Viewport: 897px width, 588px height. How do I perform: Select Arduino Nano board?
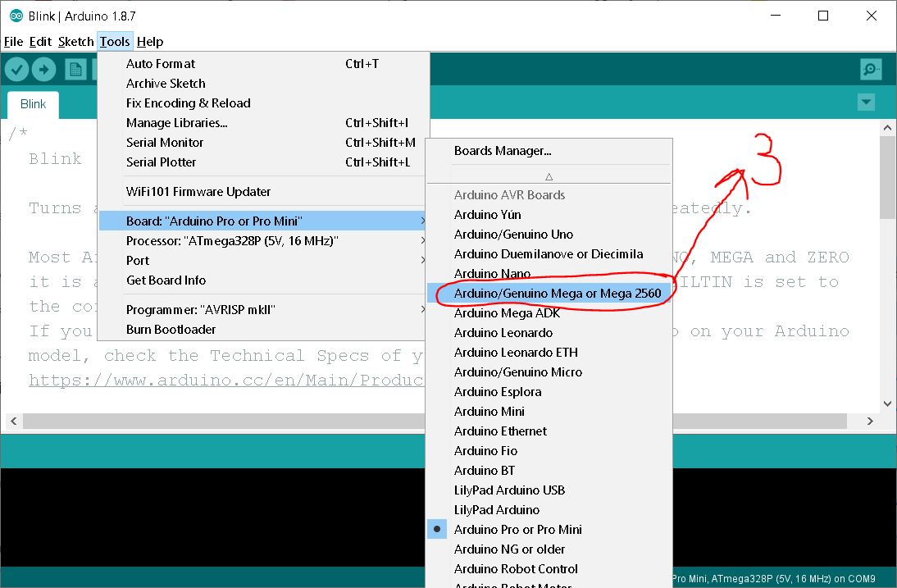coord(549,273)
